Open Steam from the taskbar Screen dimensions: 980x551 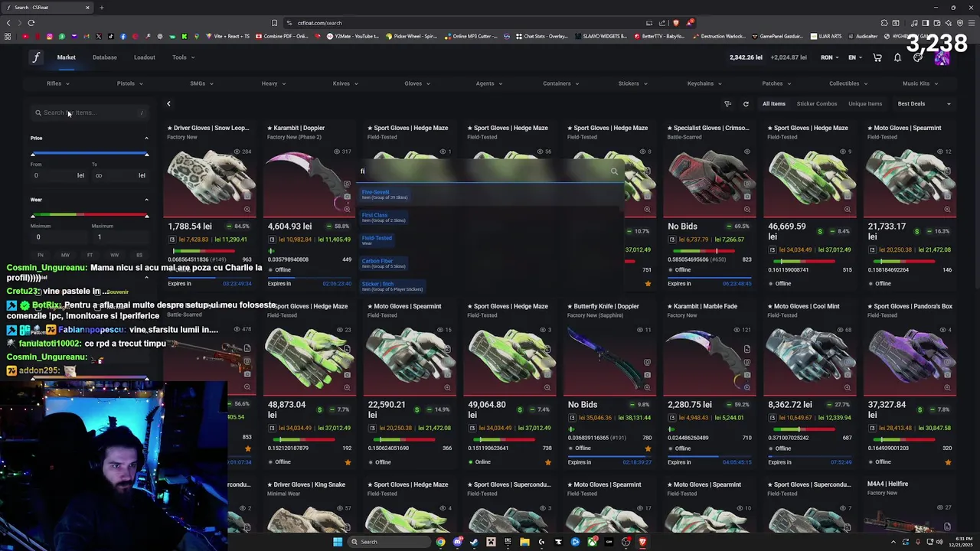[474, 542]
